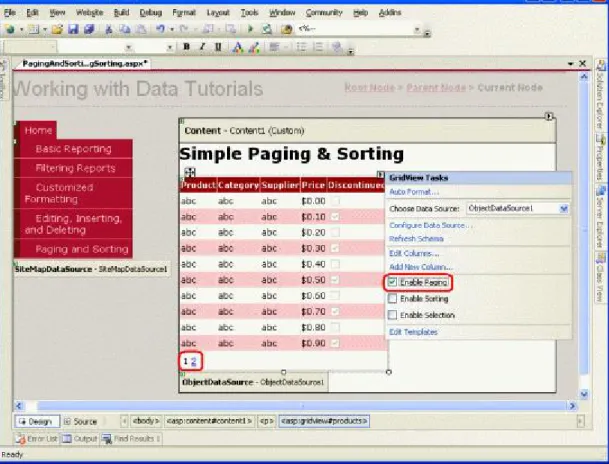Open the Debug menu
This screenshot has width=609, height=464.
click(151, 13)
